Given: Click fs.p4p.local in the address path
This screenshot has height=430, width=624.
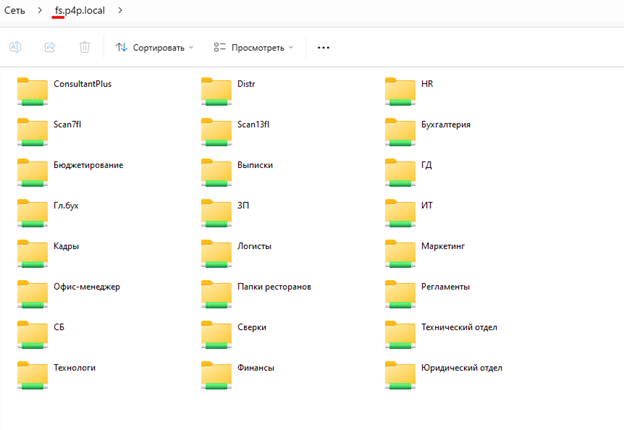Looking at the screenshot, I should click(x=82, y=10).
